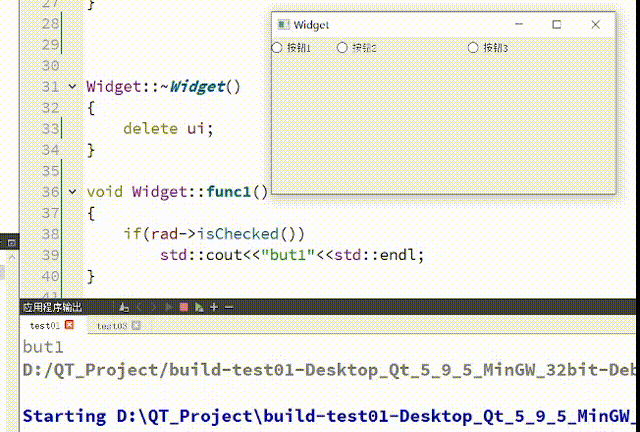640x432 pixels.
Task: Maximize the Widget window
Action: [557, 24]
